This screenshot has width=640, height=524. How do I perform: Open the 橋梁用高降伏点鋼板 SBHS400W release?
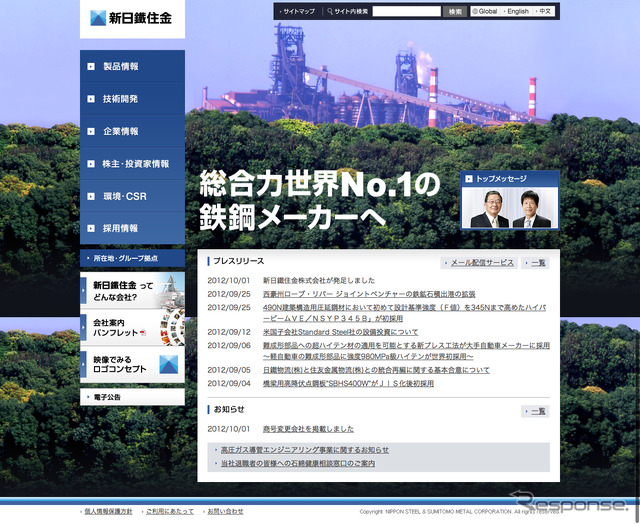[348, 383]
